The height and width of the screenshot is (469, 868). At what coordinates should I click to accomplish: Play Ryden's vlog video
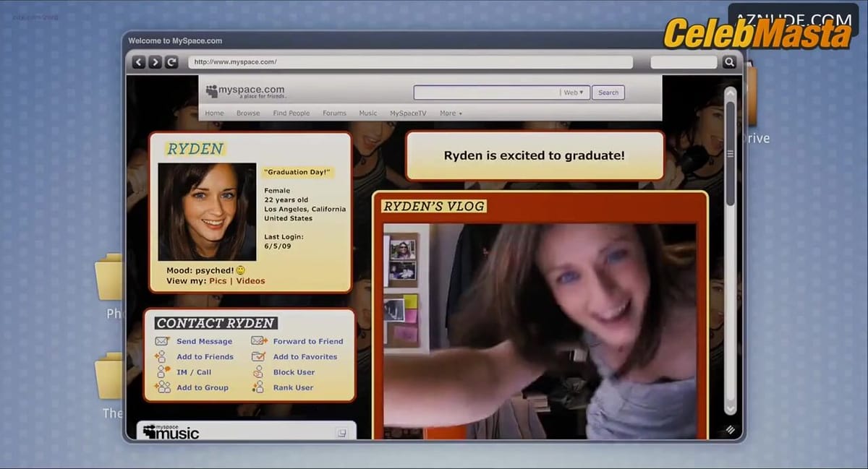[540, 331]
